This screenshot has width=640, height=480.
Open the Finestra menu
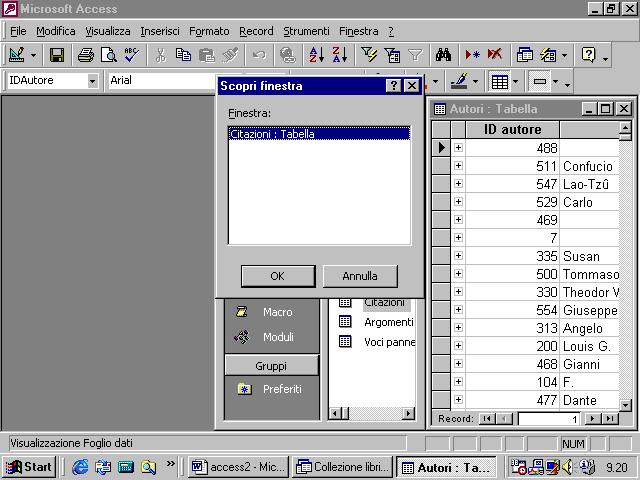coord(358,31)
